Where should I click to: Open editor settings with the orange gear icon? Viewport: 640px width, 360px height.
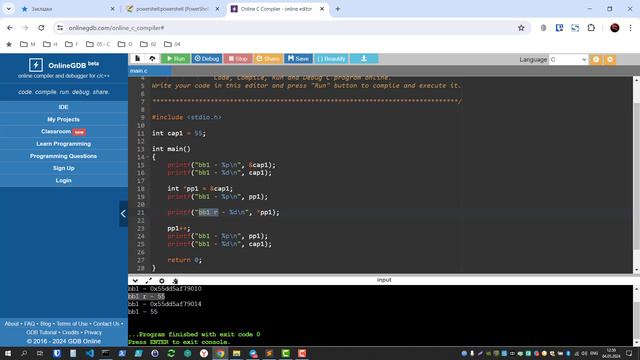(610, 60)
